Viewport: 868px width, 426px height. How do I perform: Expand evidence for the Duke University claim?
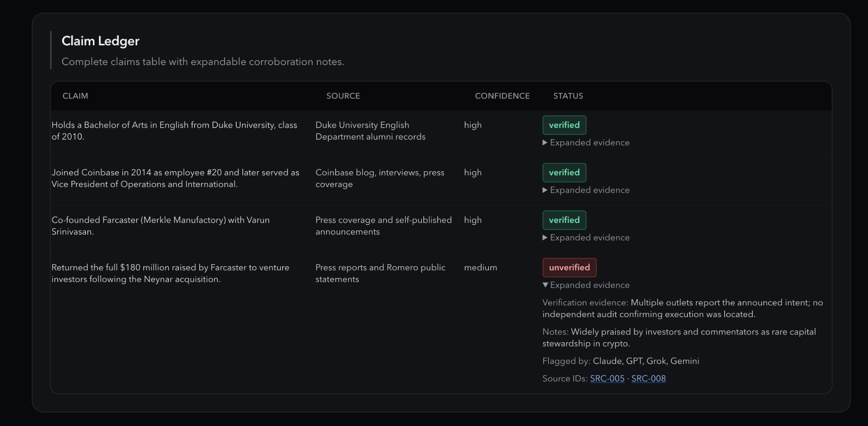point(586,143)
